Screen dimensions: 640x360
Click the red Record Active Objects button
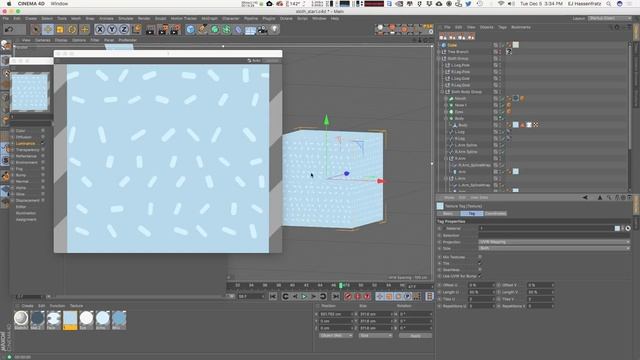pyautogui.click(x=348, y=296)
